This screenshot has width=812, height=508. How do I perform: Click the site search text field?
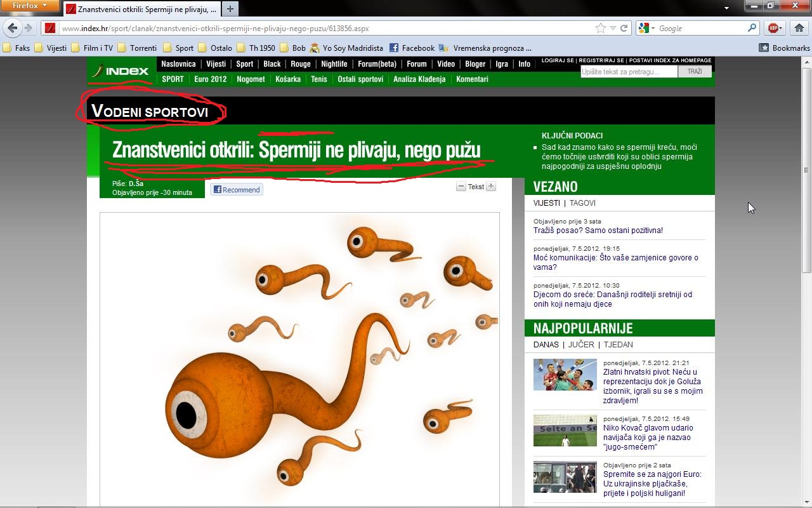(x=629, y=72)
